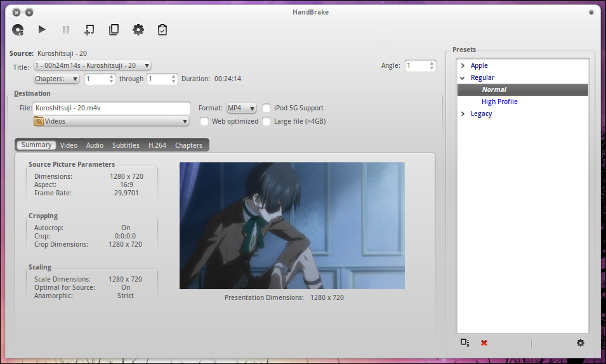Click the save new preset icon
Screen dimensions: 606x364
click(x=465, y=342)
